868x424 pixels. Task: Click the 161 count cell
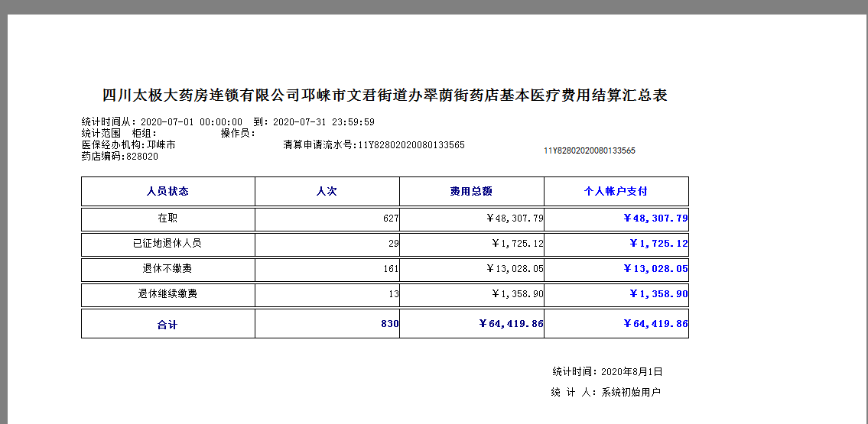(x=327, y=269)
